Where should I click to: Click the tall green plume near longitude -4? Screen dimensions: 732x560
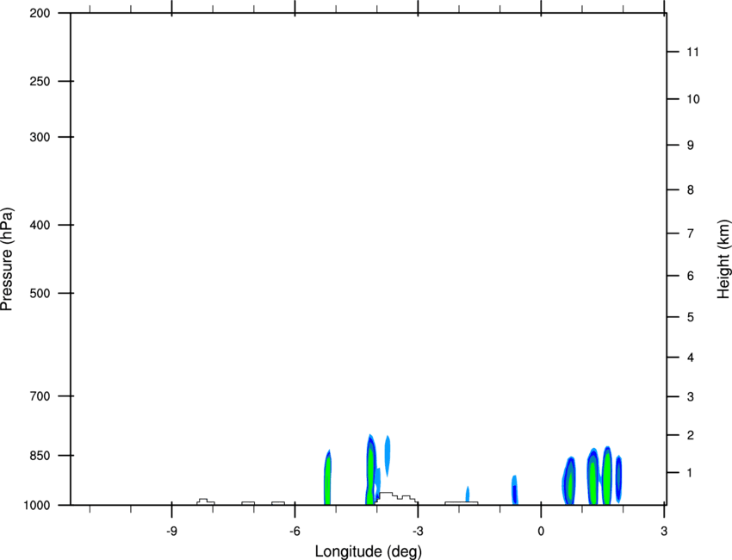click(370, 470)
